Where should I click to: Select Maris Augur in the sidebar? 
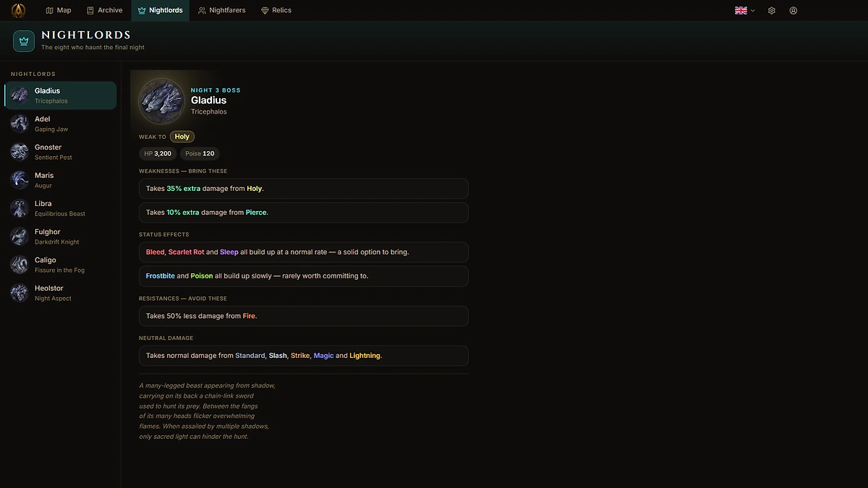[61, 180]
